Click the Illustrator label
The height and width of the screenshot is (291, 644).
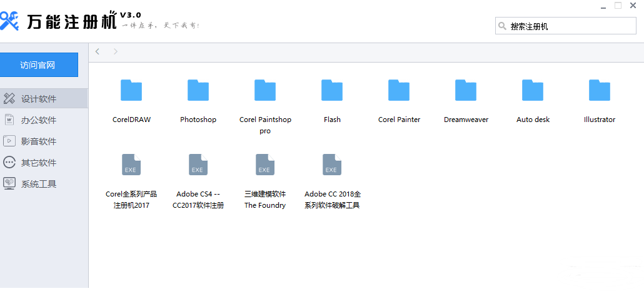click(x=600, y=120)
